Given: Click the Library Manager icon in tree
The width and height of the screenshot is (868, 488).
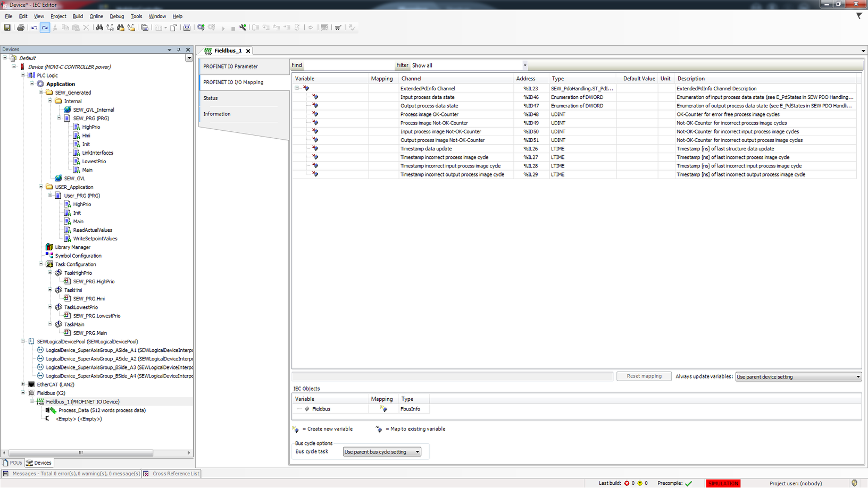Looking at the screenshot, I should coord(49,247).
